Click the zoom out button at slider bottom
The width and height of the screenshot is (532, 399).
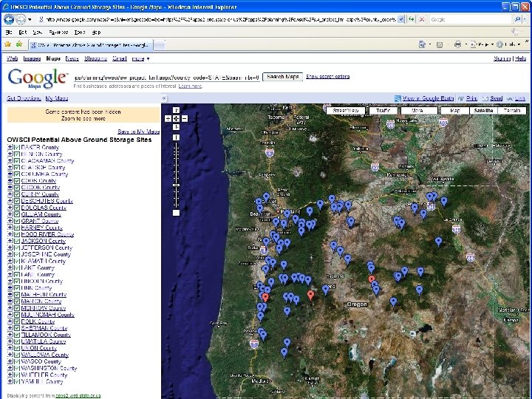[x=176, y=213]
